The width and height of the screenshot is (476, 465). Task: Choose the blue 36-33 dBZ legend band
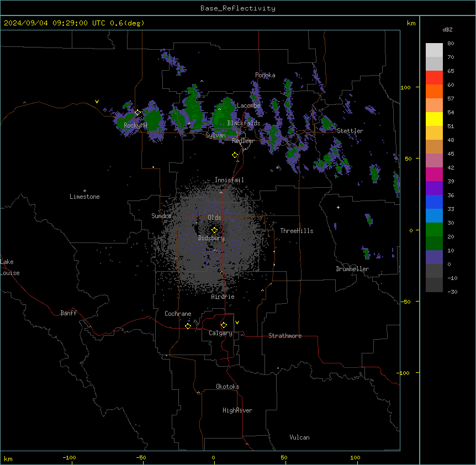pyautogui.click(x=434, y=202)
